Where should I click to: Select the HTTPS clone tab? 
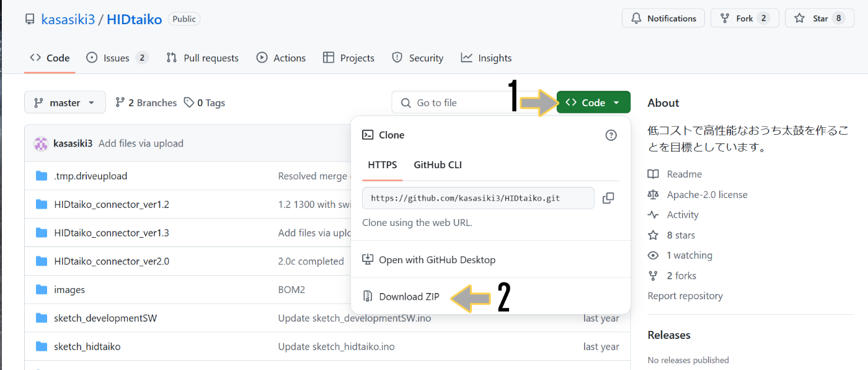[383, 165]
